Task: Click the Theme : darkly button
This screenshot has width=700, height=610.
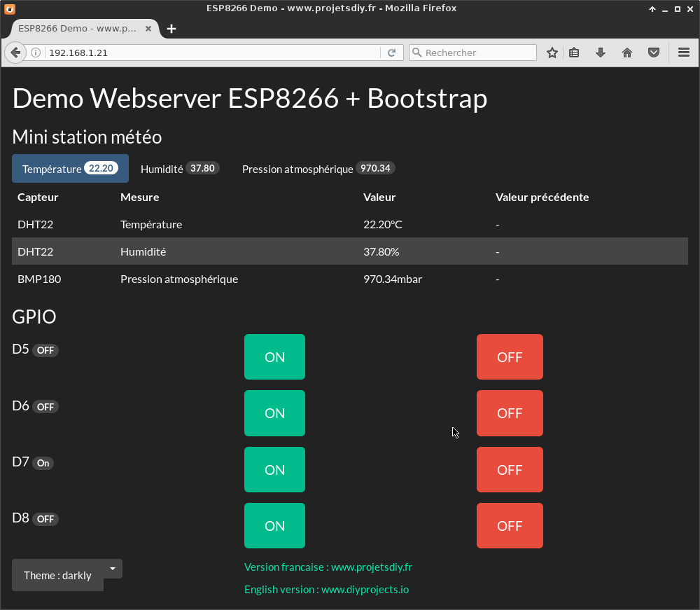Action: tap(57, 575)
